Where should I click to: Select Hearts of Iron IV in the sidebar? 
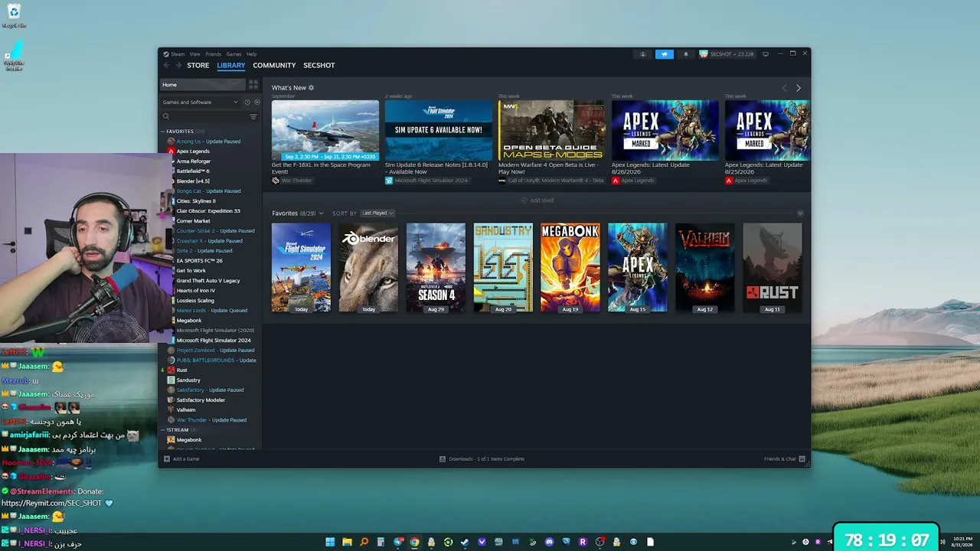(x=196, y=291)
